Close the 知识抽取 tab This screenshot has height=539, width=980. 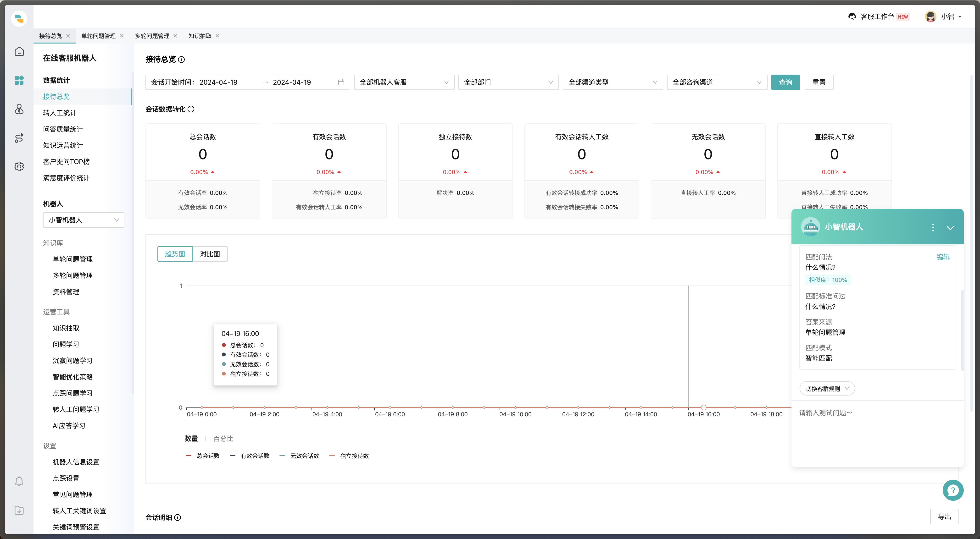click(218, 36)
